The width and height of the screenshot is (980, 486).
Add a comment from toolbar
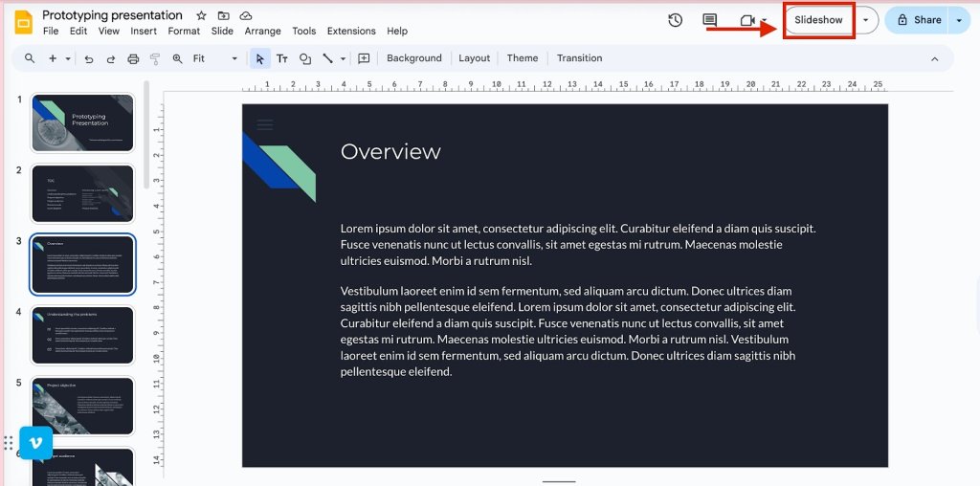point(364,58)
